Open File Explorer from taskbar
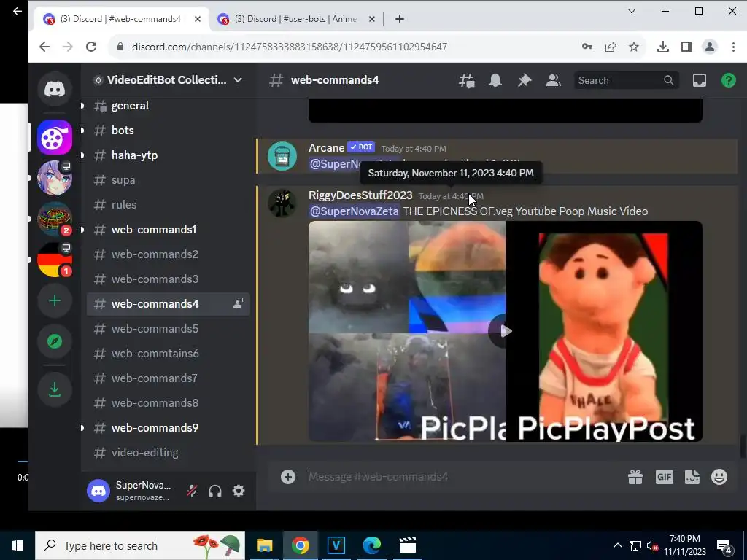This screenshot has width=747, height=560. [x=264, y=545]
